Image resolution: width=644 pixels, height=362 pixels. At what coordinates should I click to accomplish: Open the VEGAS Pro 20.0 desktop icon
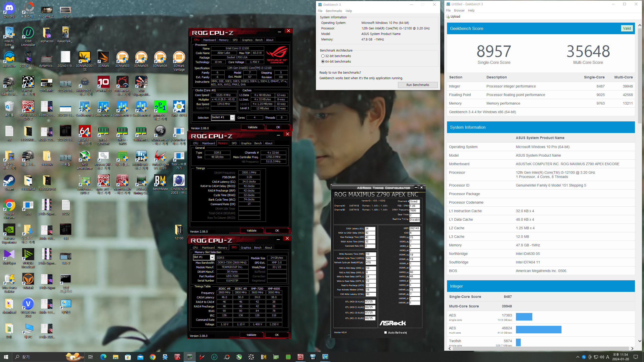28,308
